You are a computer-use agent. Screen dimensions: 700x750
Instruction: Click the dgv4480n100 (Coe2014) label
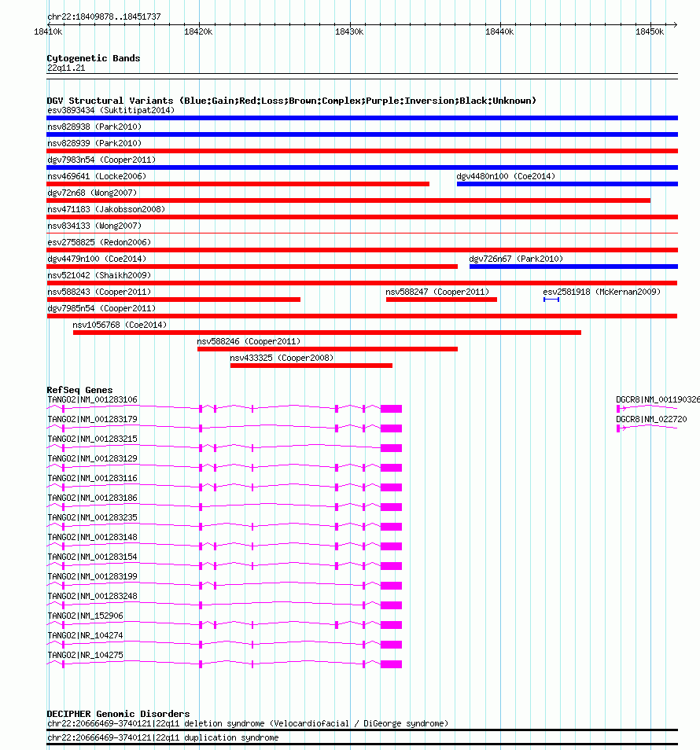click(506, 177)
